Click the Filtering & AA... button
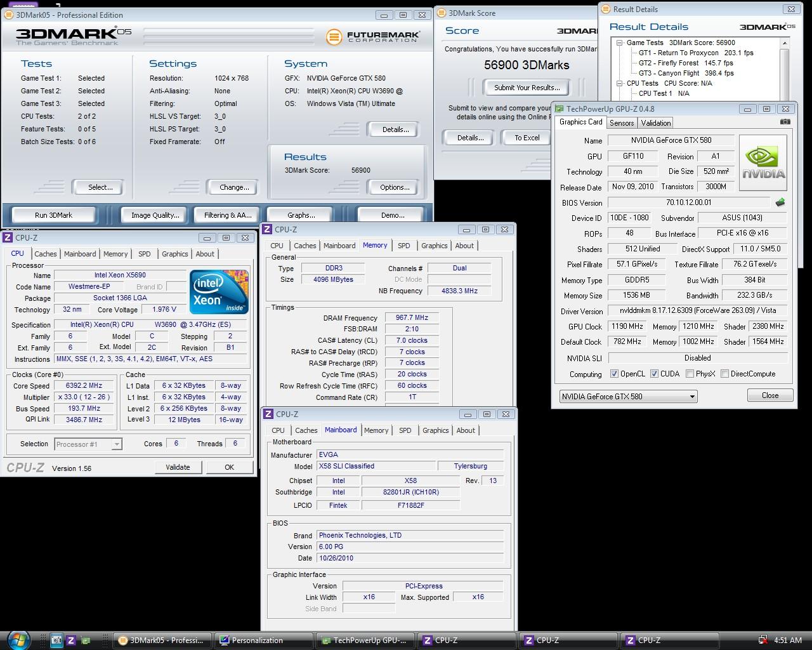This screenshot has height=650, width=812. click(228, 215)
